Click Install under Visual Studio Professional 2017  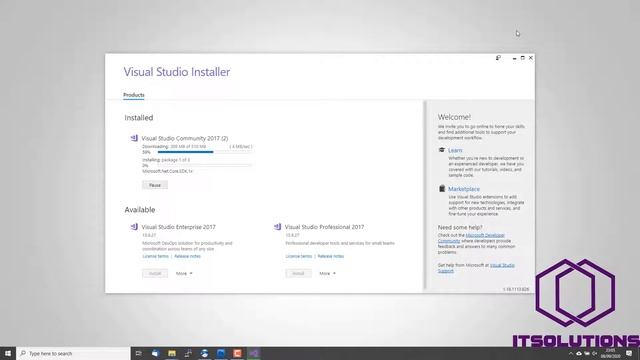pyautogui.click(x=298, y=273)
